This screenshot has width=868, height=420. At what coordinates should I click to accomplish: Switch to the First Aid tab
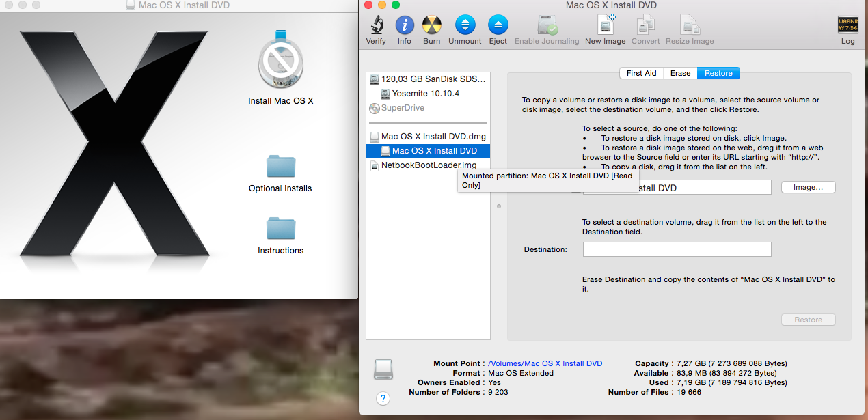click(641, 73)
